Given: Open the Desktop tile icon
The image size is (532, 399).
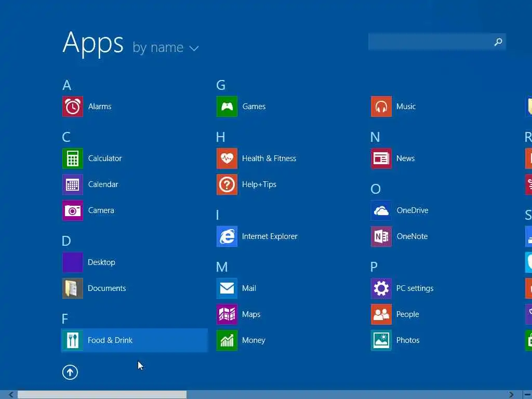Looking at the screenshot, I should pyautogui.click(x=73, y=262).
